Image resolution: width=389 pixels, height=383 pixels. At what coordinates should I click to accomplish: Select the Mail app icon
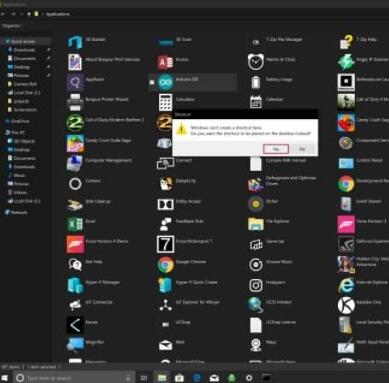(x=165, y=345)
